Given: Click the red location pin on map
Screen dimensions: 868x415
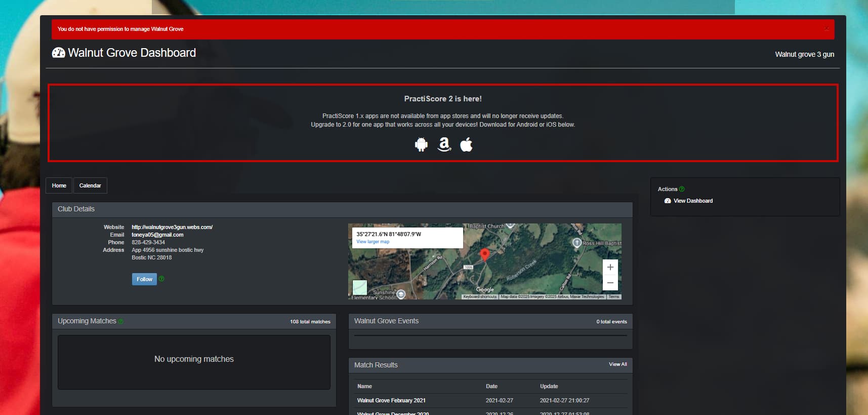Looking at the screenshot, I should tap(484, 254).
